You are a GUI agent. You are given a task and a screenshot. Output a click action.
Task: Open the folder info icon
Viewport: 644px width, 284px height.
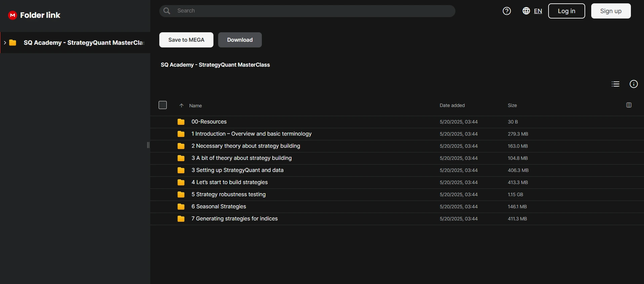634,84
